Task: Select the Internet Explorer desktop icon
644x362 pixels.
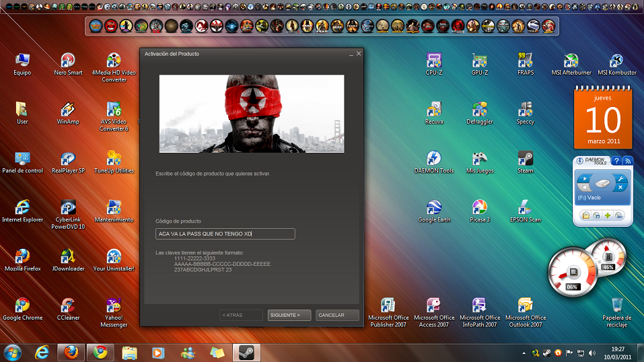Action: click(x=22, y=212)
